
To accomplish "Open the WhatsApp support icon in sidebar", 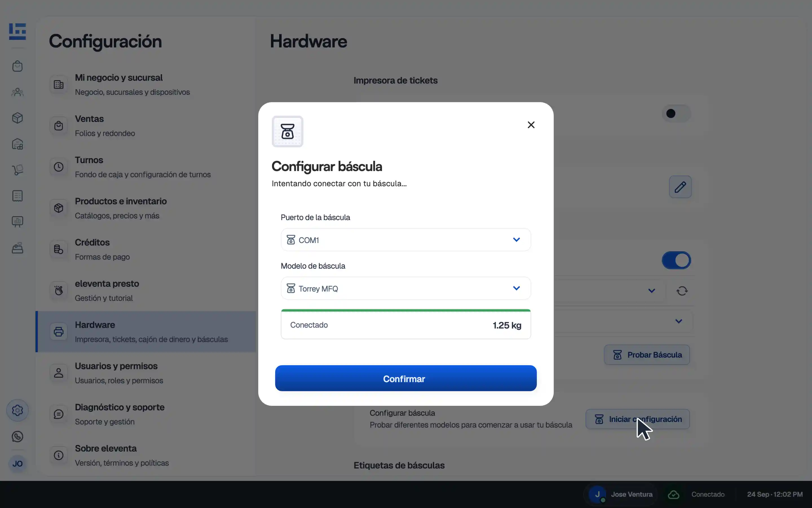I will tap(17, 436).
